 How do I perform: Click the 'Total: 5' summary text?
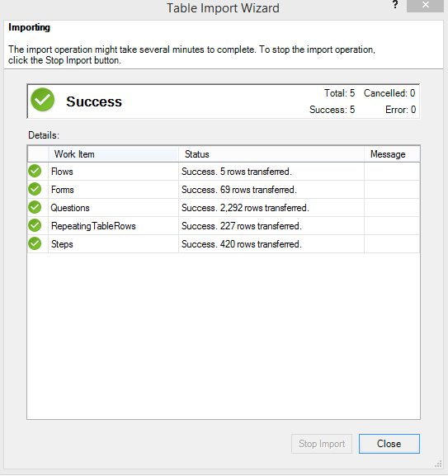[339, 93]
